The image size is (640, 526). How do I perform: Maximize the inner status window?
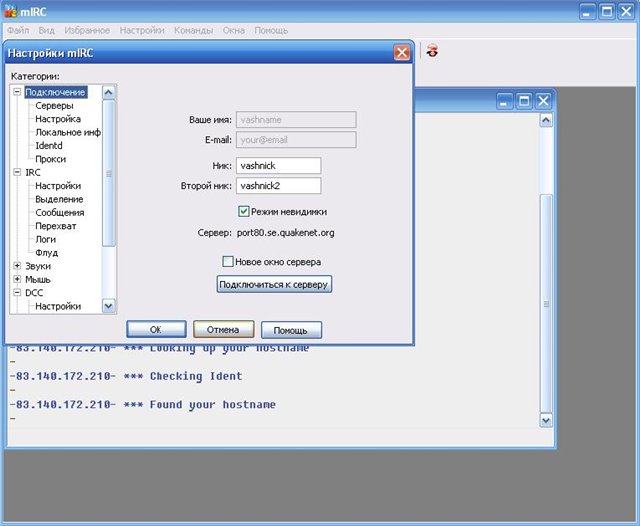point(524,101)
